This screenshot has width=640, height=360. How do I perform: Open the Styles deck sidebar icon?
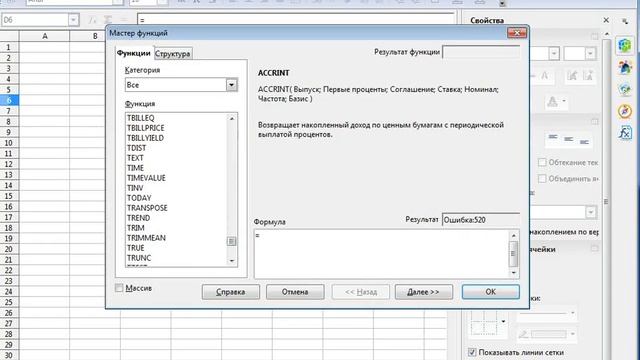point(624,67)
